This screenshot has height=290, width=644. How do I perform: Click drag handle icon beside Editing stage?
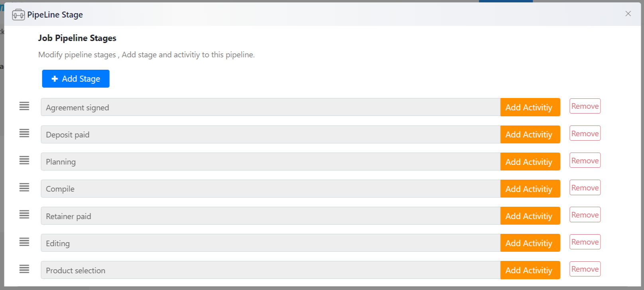(24, 242)
